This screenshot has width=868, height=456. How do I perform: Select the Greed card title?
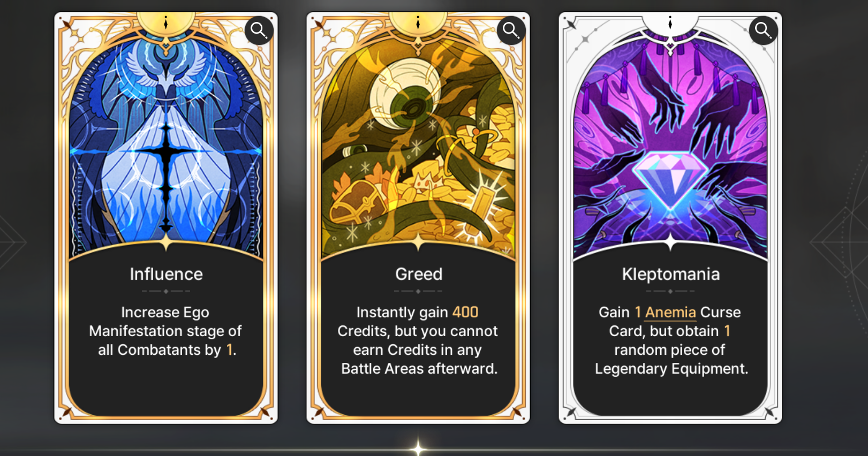(x=419, y=274)
